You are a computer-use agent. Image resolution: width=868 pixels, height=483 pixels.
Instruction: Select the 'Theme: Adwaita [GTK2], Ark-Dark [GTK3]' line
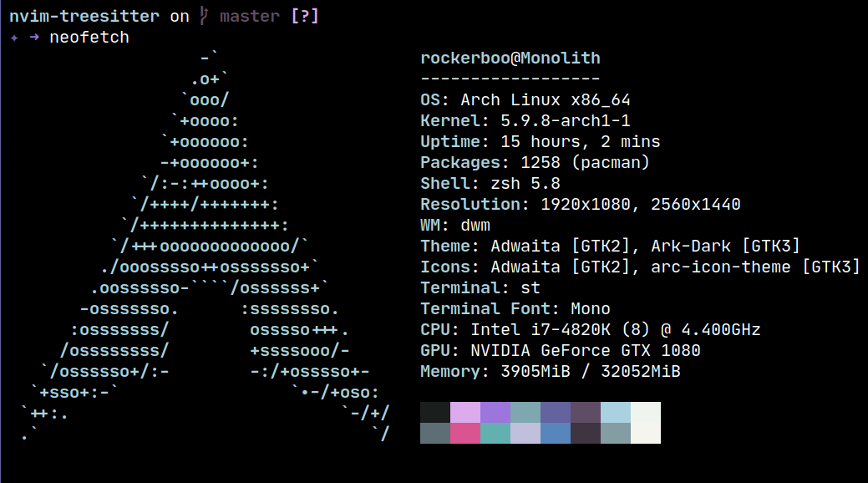coord(610,246)
